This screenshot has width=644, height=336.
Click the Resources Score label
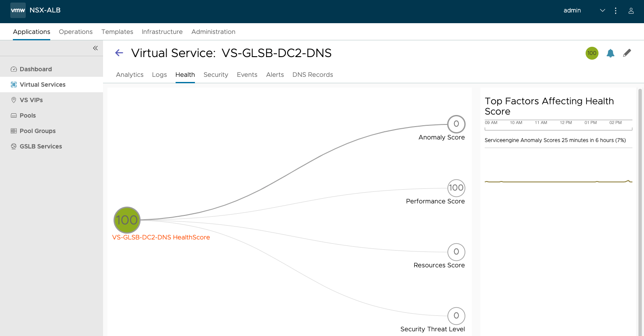(x=439, y=265)
